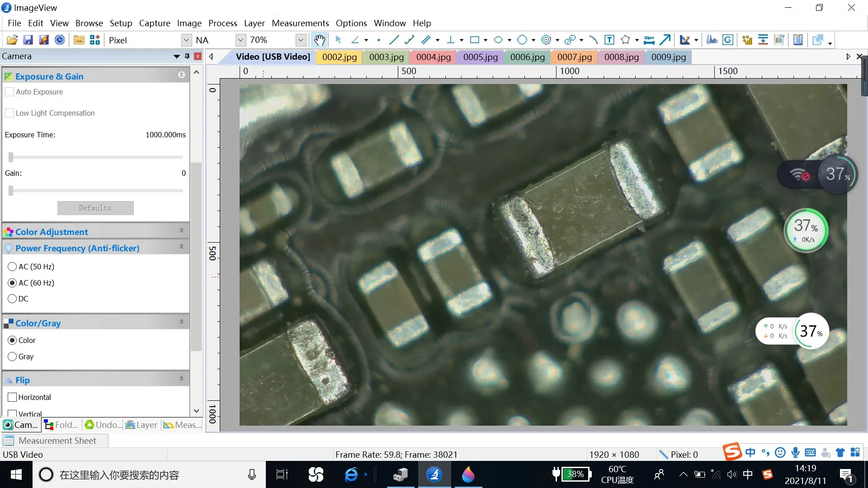
Task: Click the Defaults button
Action: point(95,208)
